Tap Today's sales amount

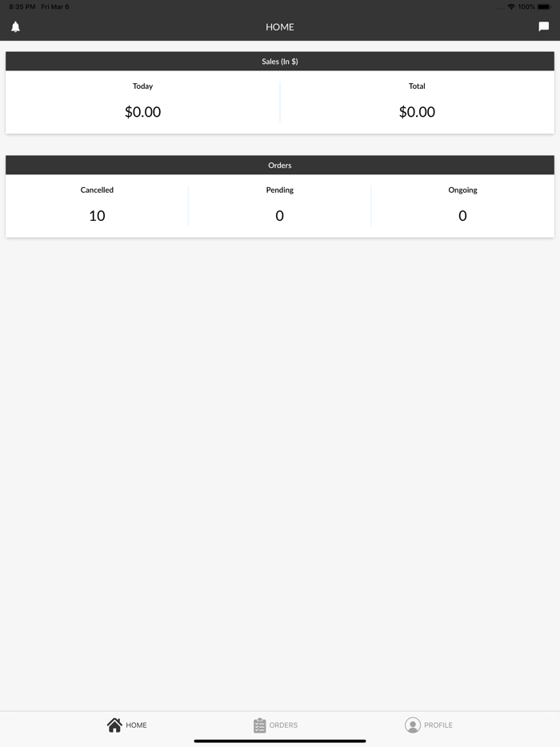point(142,112)
